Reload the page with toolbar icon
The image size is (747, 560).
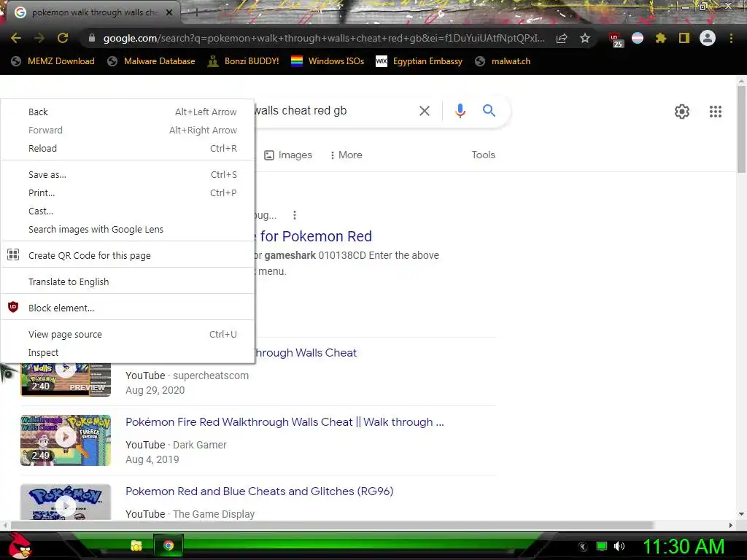pyautogui.click(x=63, y=38)
